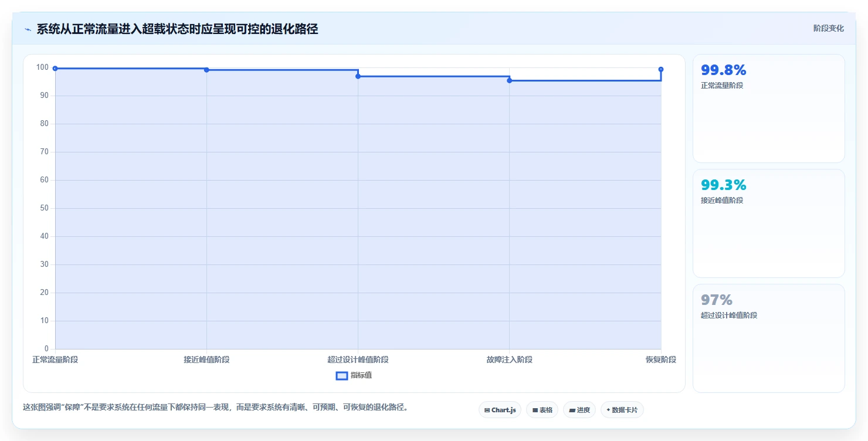Click the caption text beginning 这张图强调

point(215,407)
